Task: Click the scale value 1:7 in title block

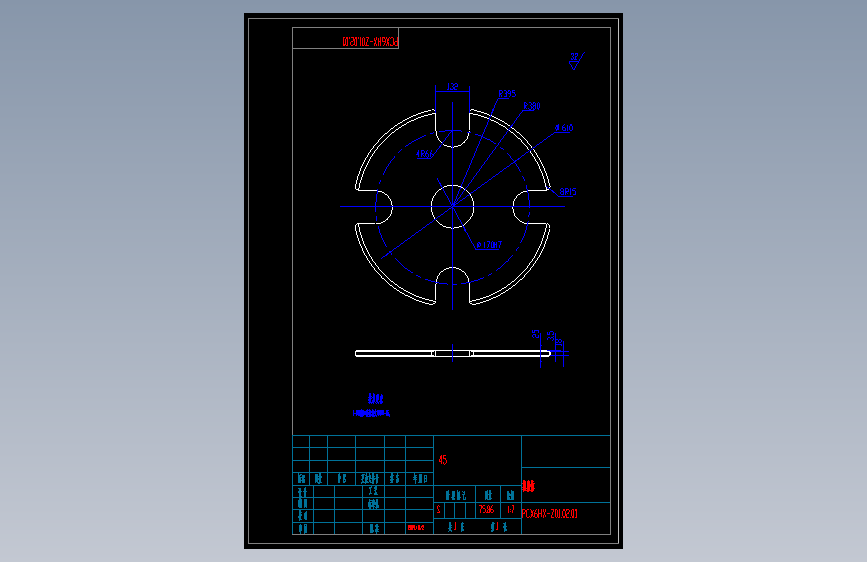Action: coord(510,509)
